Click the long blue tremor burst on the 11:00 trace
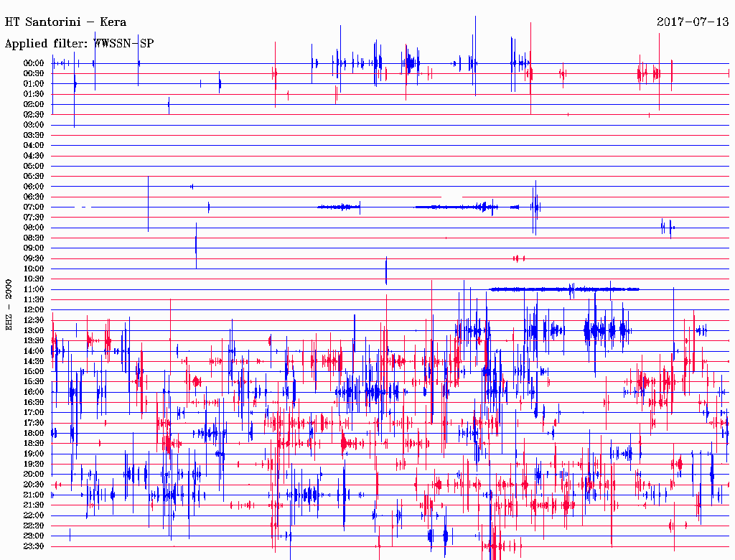Screen dimensions: 735x560 pos(564,289)
